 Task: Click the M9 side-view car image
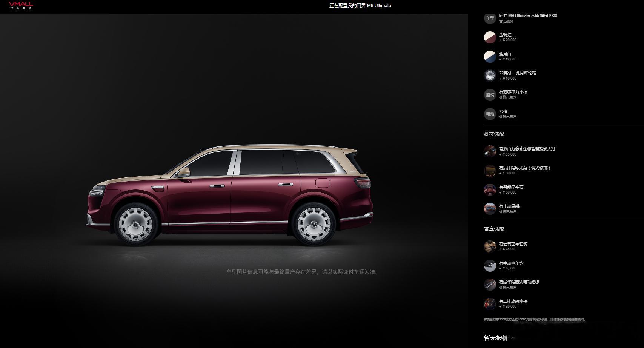(x=230, y=195)
